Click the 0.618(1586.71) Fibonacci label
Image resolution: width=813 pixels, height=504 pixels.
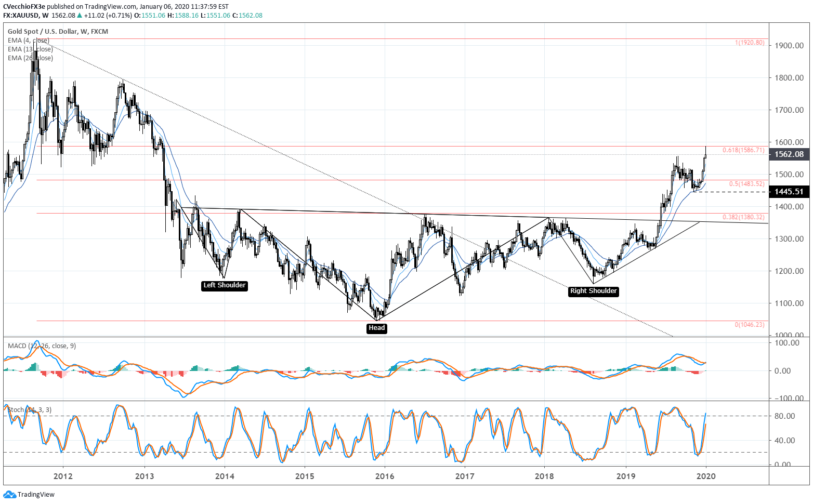743,150
